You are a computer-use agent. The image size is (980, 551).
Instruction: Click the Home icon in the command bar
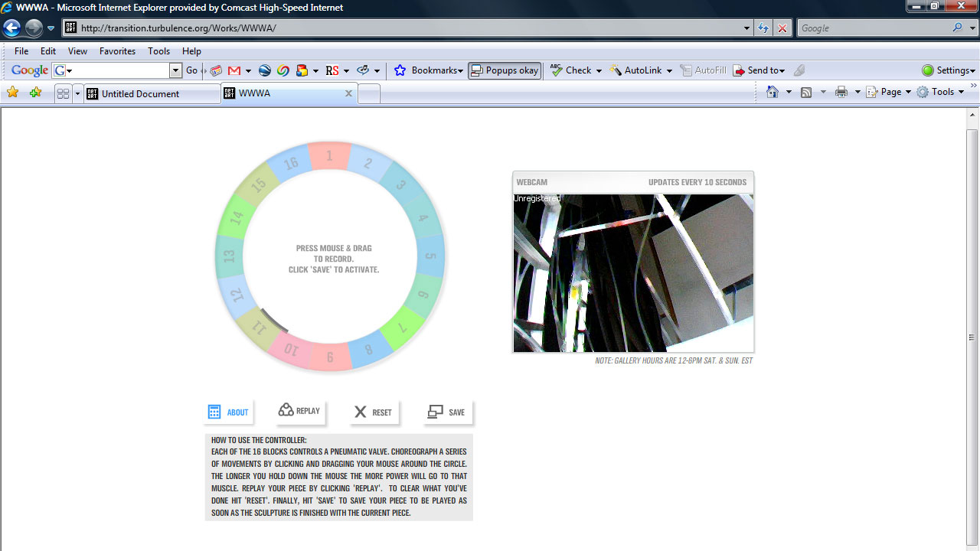tap(773, 92)
